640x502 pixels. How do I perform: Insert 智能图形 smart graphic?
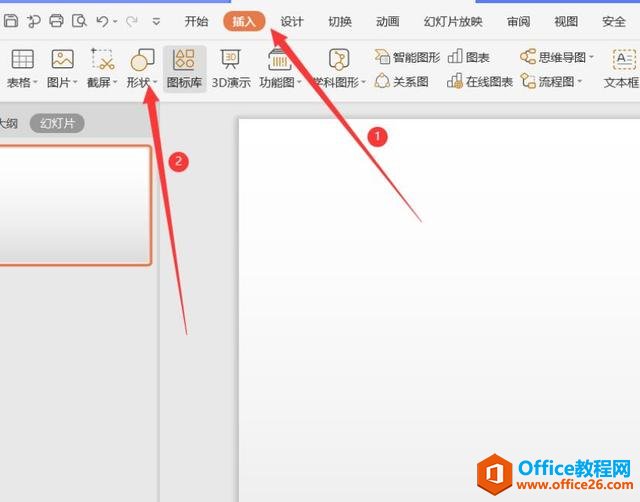407,57
